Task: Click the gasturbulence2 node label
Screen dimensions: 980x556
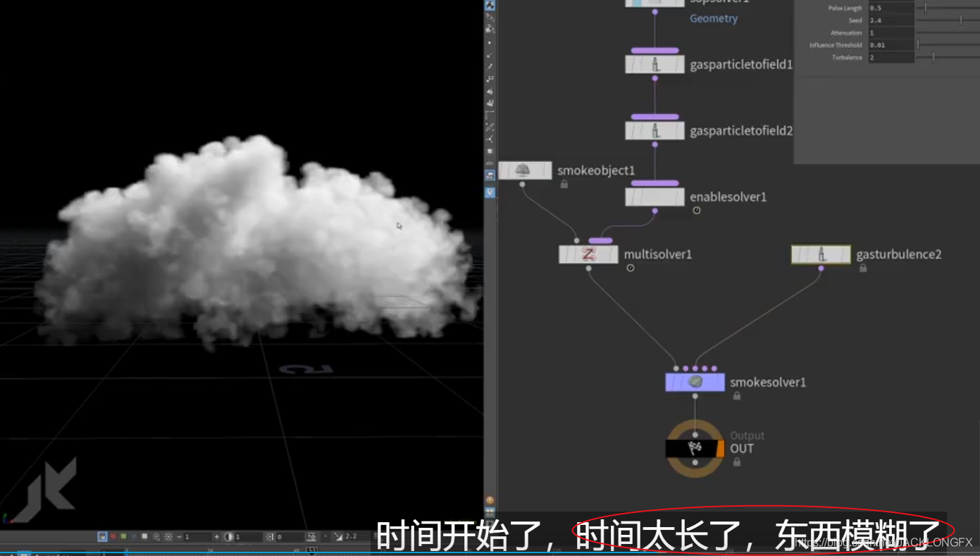Action: [899, 254]
